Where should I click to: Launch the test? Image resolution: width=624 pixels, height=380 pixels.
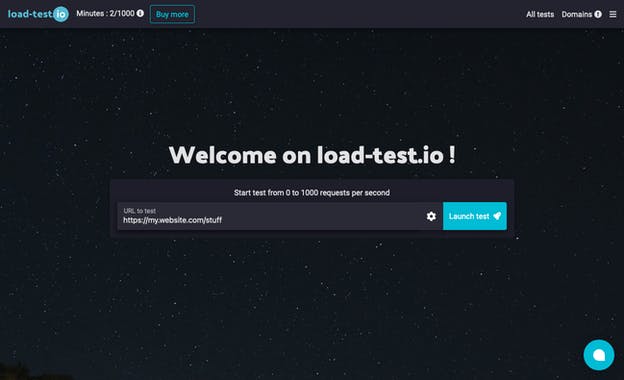click(475, 216)
